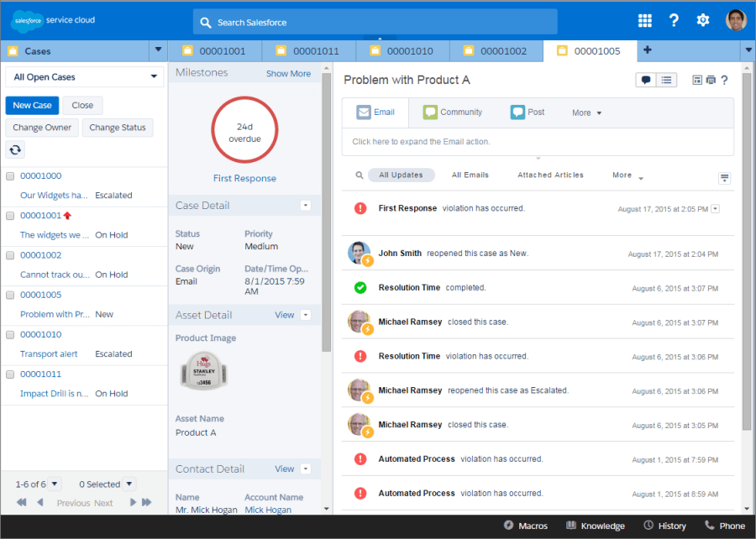Open the 1-6 of 6 page size dropdown
756x539 pixels.
55,484
